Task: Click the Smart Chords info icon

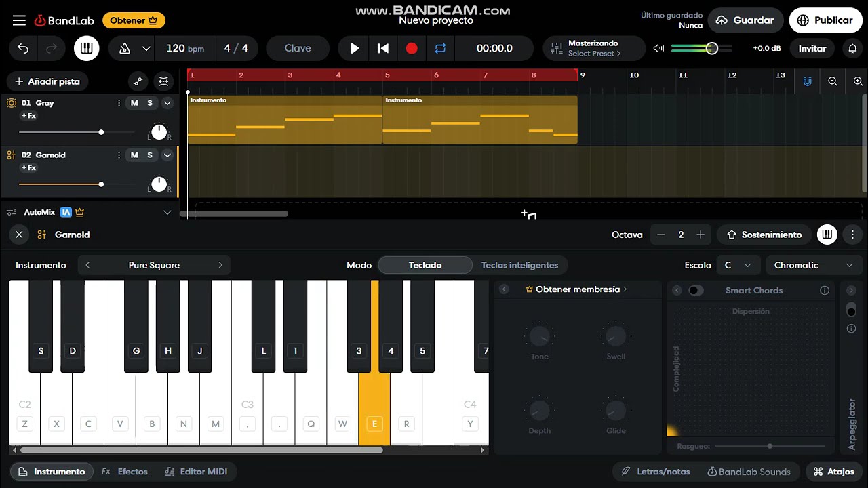Action: (825, 290)
